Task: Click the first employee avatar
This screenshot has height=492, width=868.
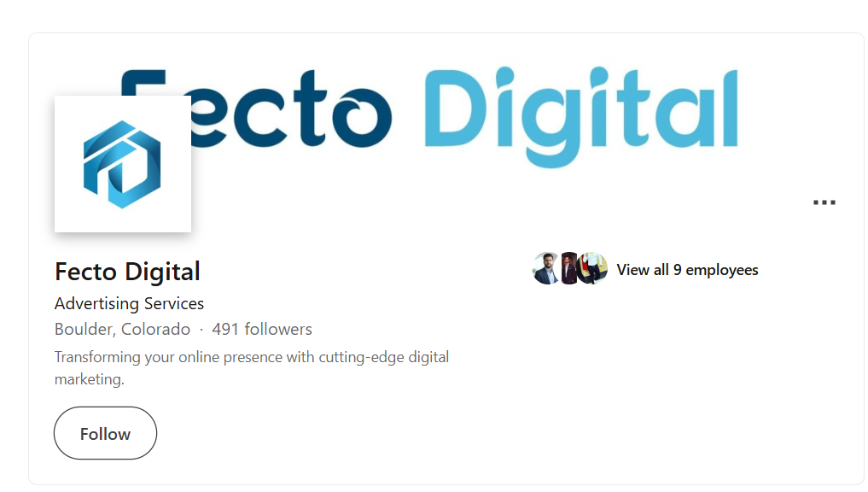Action: [546, 269]
